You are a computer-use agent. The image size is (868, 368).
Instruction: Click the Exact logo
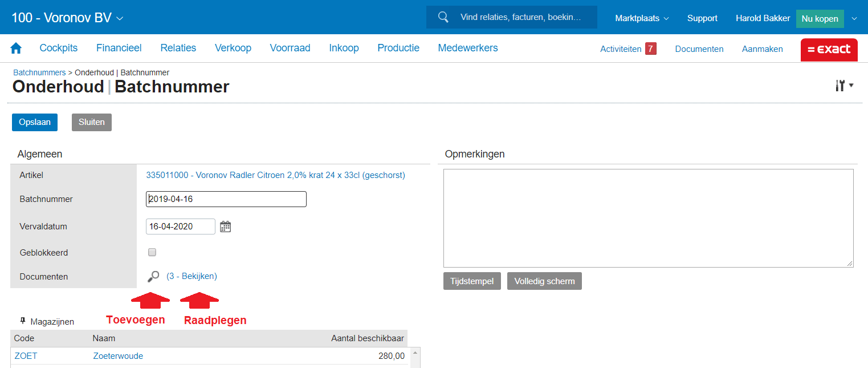point(829,50)
